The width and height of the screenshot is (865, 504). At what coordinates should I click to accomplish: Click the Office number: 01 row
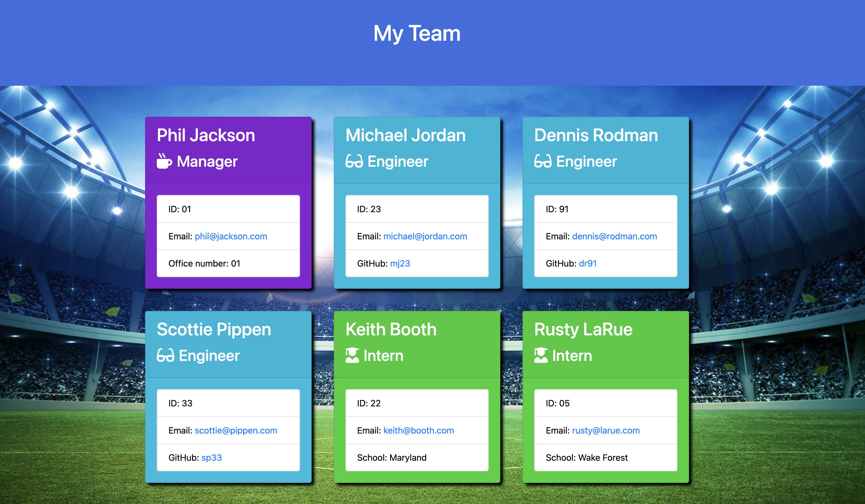[204, 264]
